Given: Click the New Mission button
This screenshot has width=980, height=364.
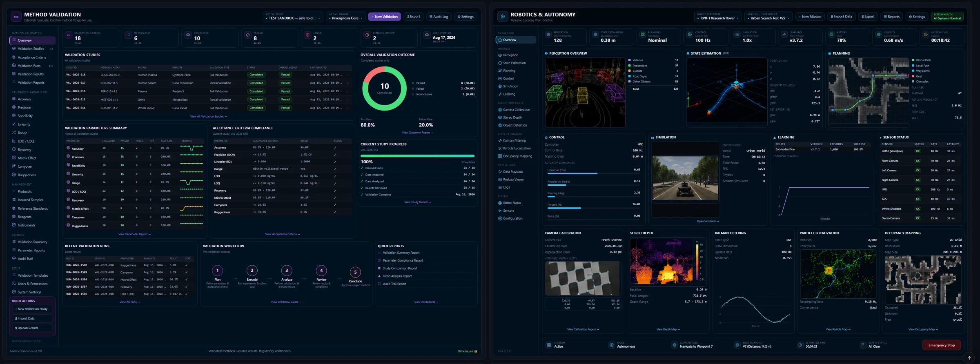Looking at the screenshot, I should [810, 17].
